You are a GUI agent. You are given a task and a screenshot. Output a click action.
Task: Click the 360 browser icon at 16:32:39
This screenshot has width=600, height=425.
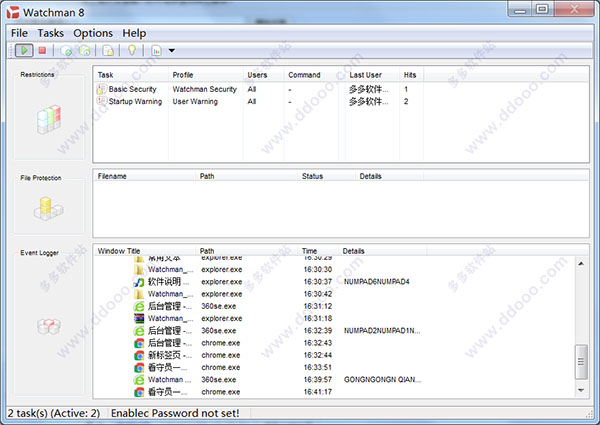point(139,331)
